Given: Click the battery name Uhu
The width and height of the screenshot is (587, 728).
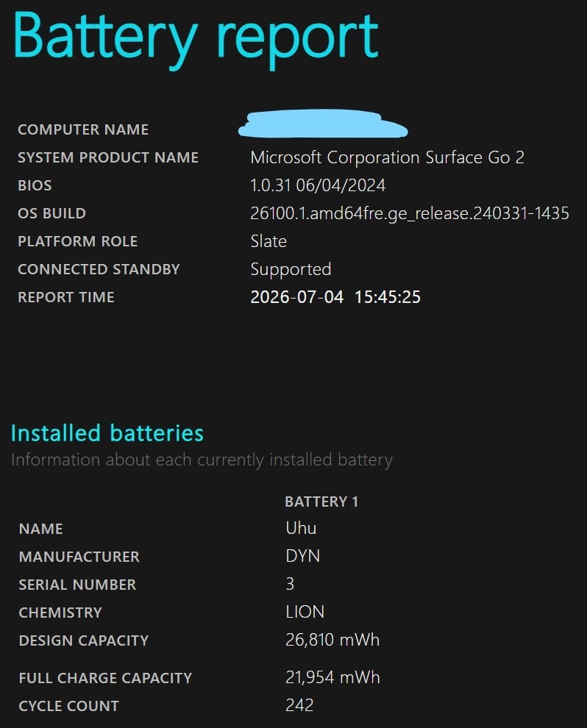Looking at the screenshot, I should 301,528.
